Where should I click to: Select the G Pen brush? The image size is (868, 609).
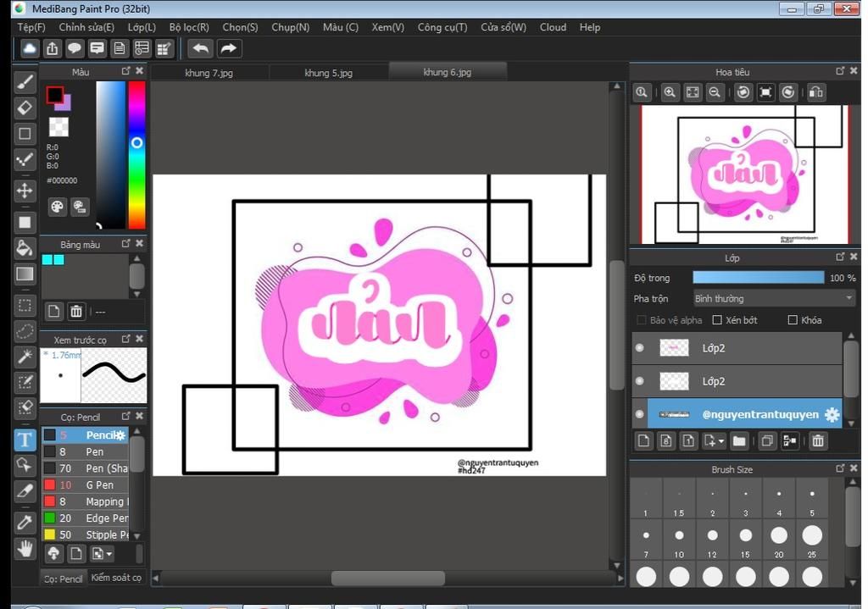coord(86,485)
